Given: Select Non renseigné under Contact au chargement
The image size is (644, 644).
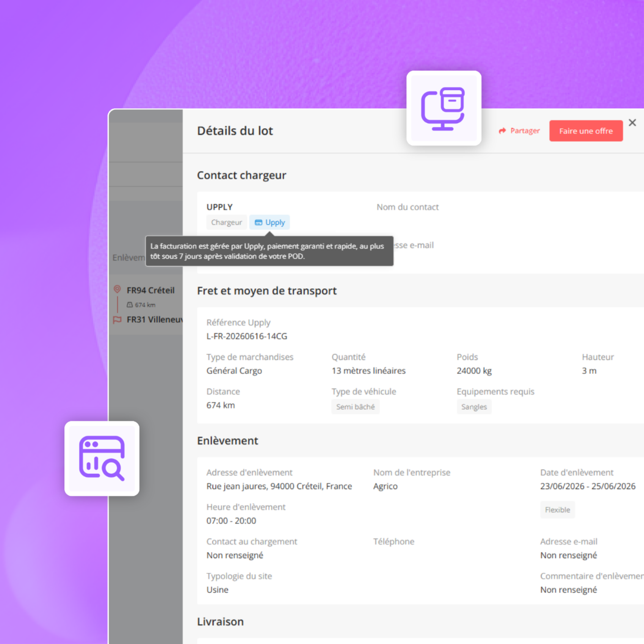Looking at the screenshot, I should pos(235,555).
